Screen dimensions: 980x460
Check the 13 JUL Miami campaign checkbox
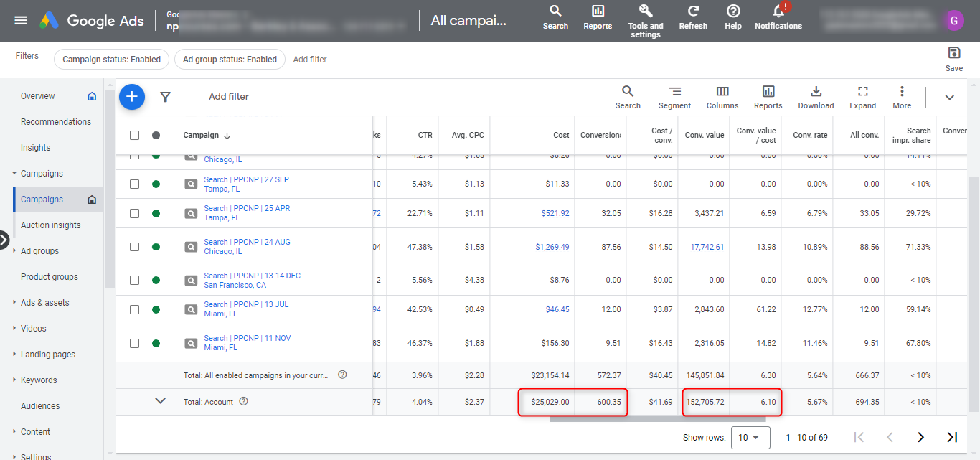pos(134,309)
